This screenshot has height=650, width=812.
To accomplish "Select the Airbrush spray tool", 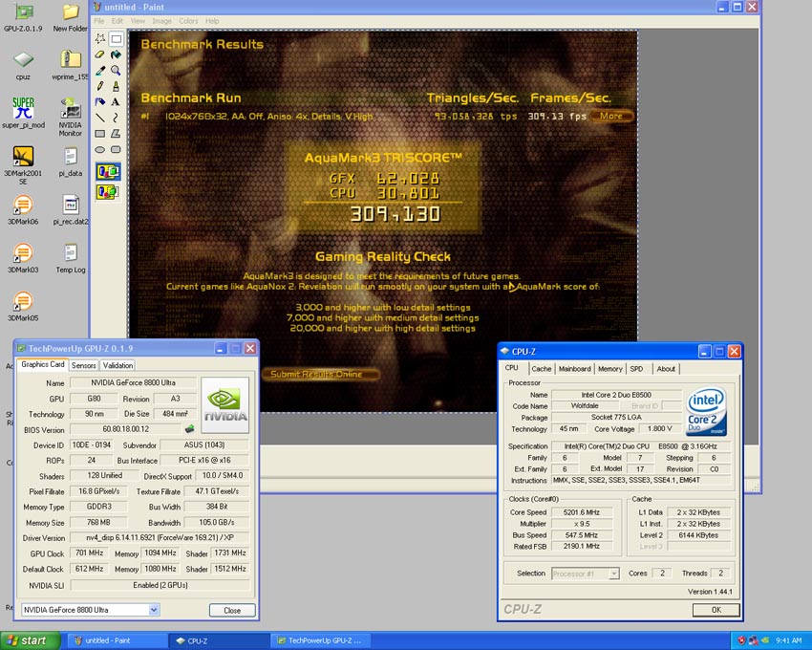I will (100, 102).
